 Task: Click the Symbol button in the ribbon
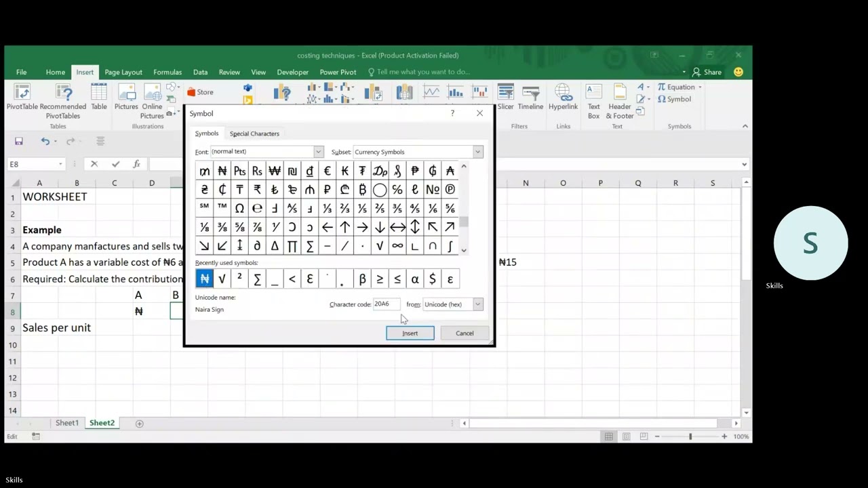[x=674, y=99]
